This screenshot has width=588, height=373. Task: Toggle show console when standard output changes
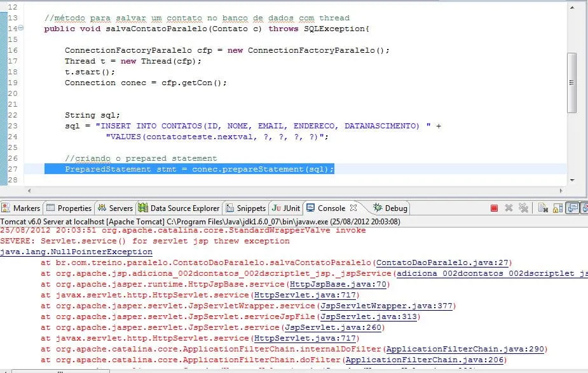pyautogui.click(x=572, y=208)
